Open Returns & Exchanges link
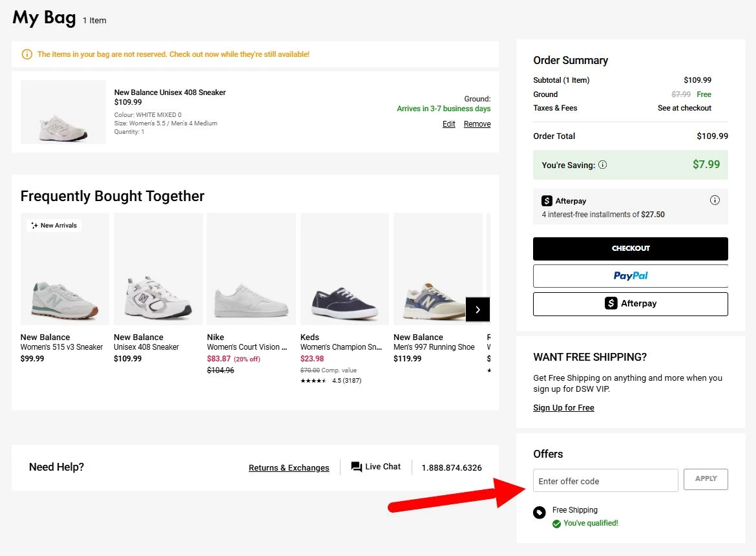 pyautogui.click(x=289, y=468)
